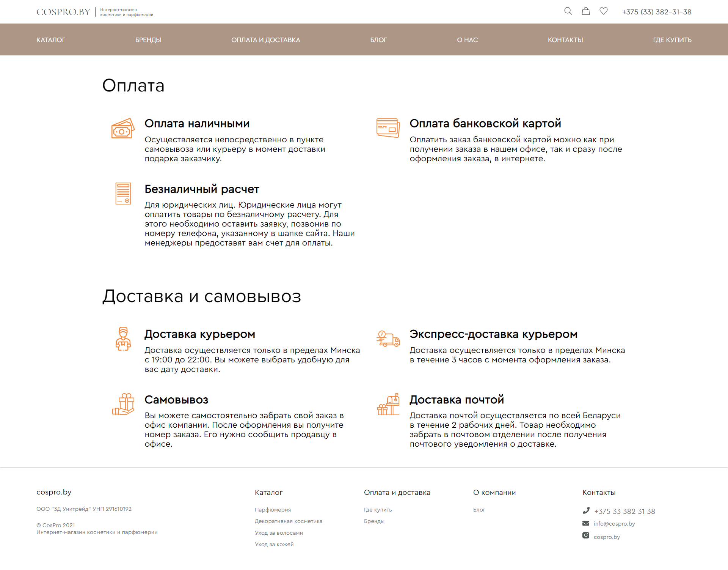Click the express delivery truck icon

[x=388, y=339]
